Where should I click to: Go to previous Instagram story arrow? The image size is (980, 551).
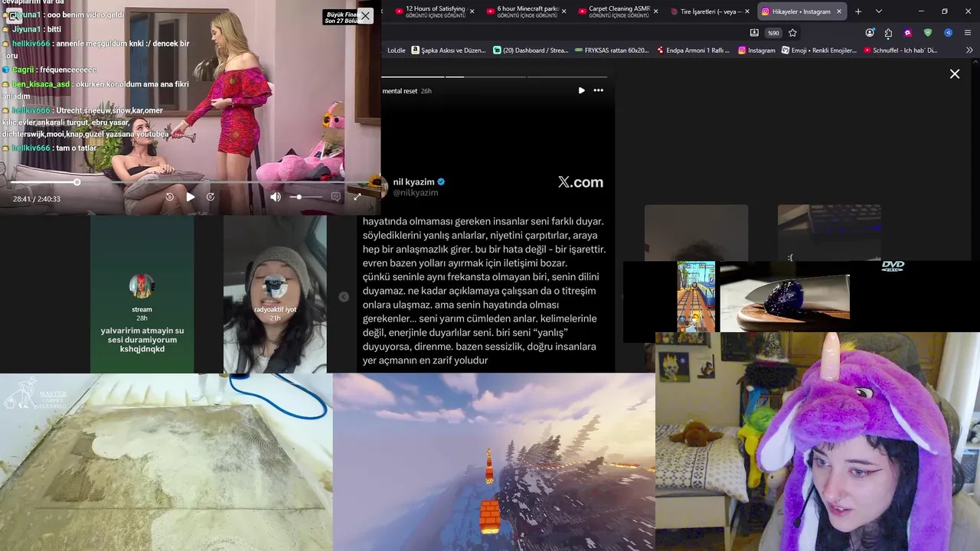coord(344,297)
